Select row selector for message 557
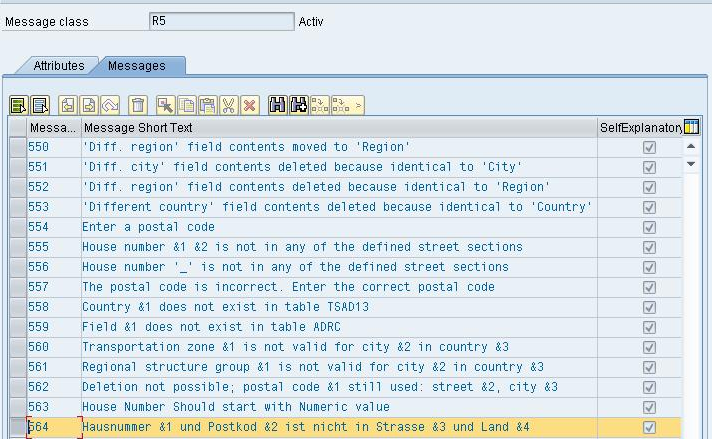The width and height of the screenshot is (712, 439). tap(18, 287)
